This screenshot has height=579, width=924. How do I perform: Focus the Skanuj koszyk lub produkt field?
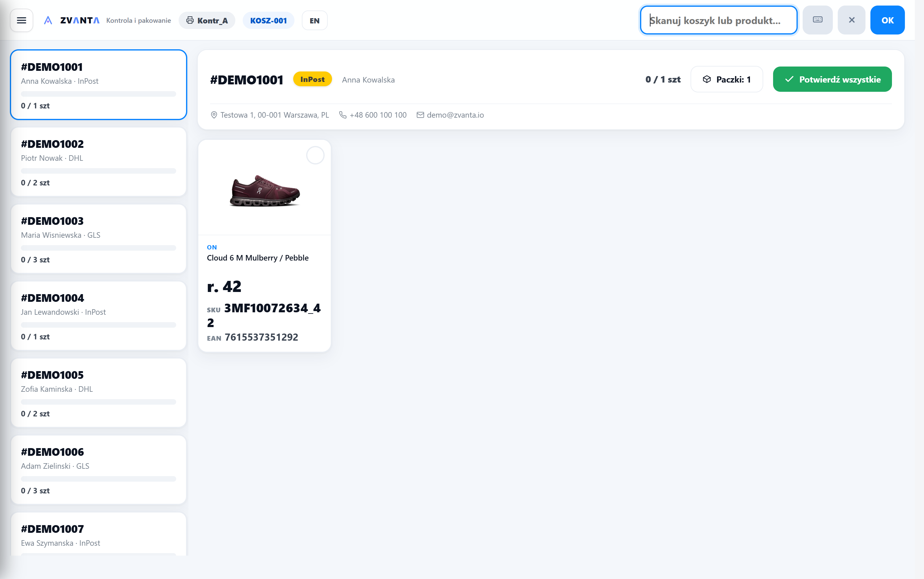tap(718, 20)
